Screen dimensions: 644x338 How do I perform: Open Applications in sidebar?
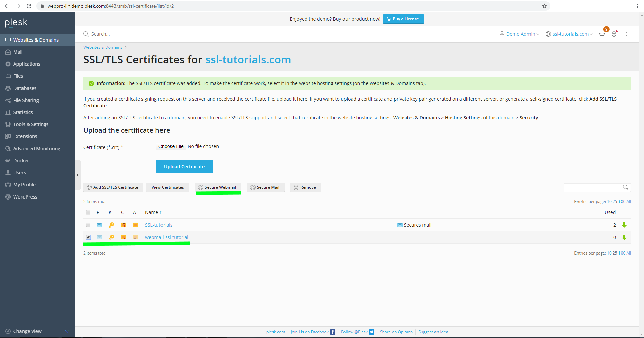tap(38, 64)
